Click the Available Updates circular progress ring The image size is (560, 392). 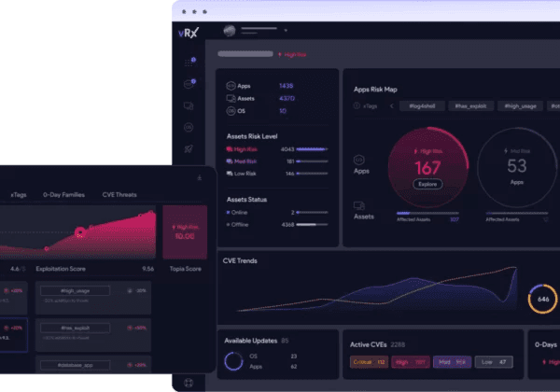click(x=233, y=361)
